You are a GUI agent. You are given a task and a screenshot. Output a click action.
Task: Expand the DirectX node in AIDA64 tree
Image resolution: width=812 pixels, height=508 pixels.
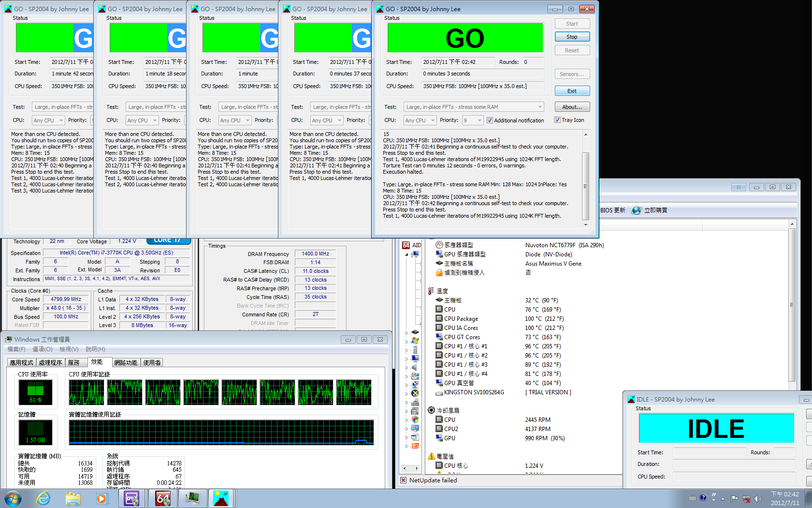click(x=406, y=394)
